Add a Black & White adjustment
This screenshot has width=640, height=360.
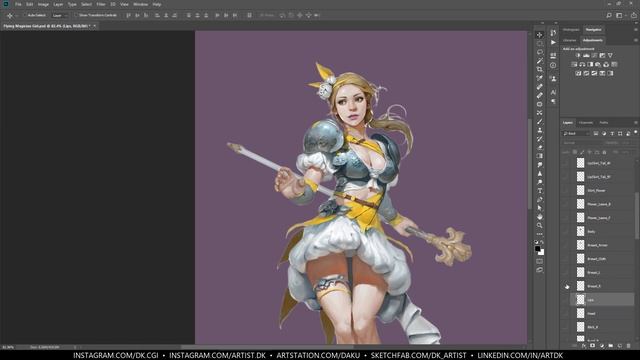pyautogui.click(x=590, y=64)
